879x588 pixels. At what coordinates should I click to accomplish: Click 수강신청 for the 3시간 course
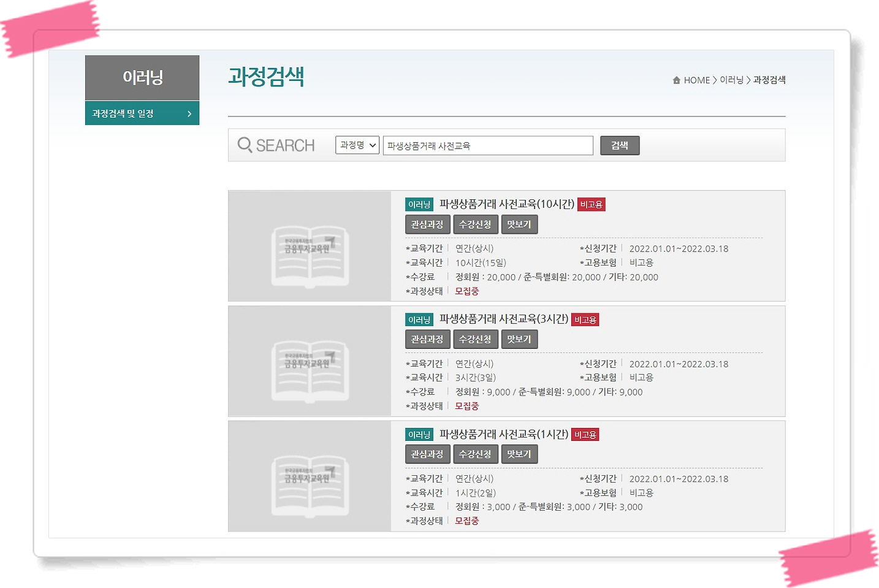tap(475, 339)
